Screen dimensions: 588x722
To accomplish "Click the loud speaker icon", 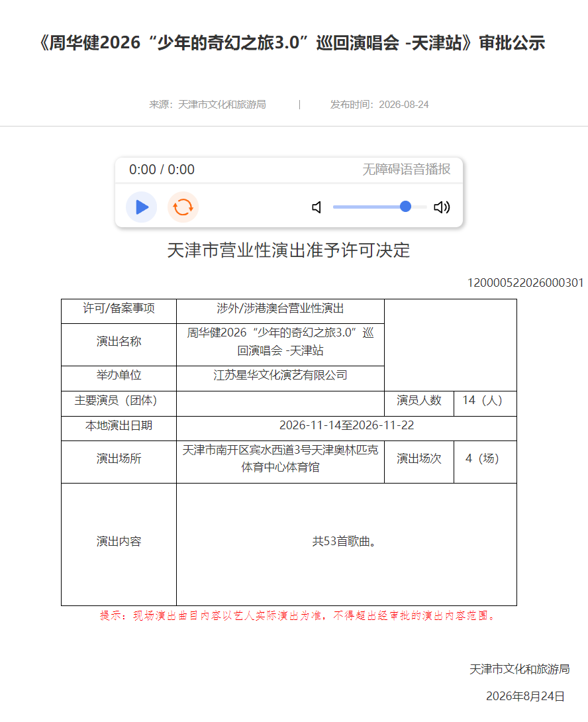I will (442, 207).
